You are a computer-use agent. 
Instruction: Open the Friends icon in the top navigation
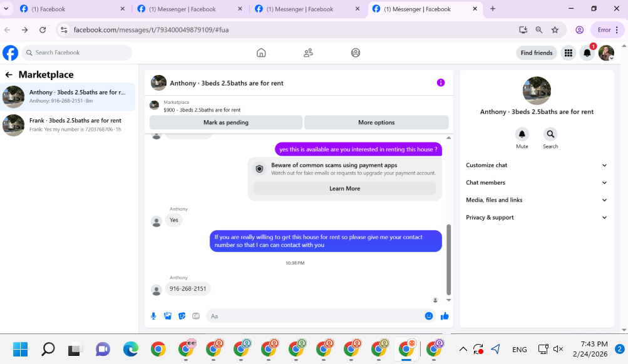(308, 53)
